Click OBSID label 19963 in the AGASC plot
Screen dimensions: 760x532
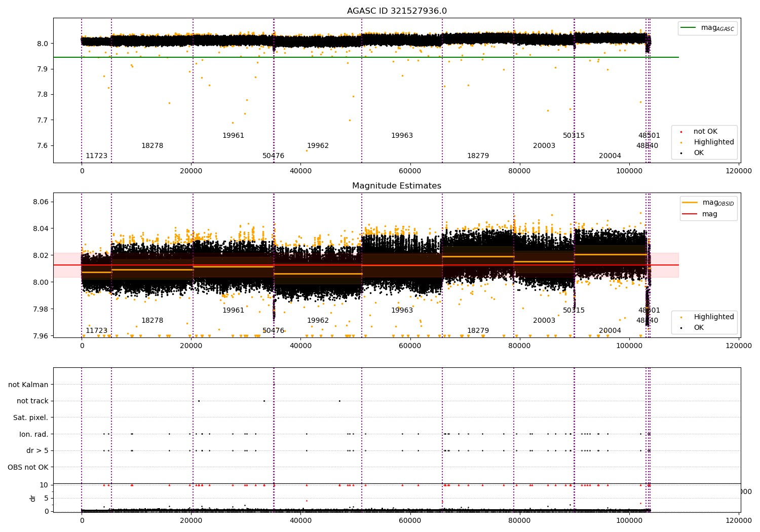(402, 136)
